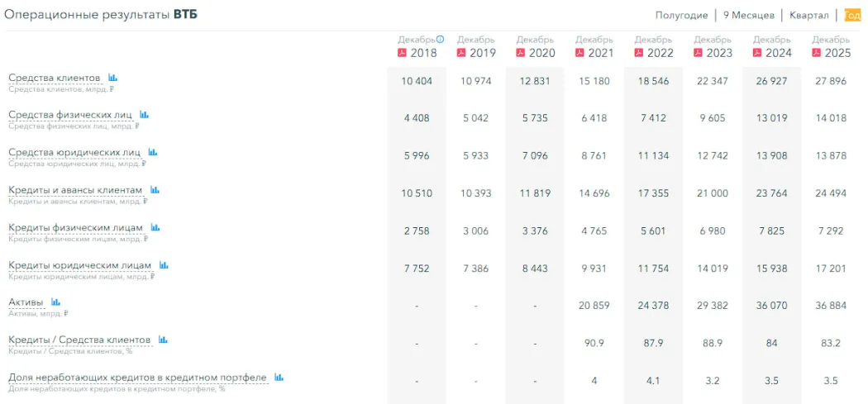This screenshot has height=404, width=868.
Task: Download PDF report for 2024
Action: pyautogui.click(x=757, y=53)
